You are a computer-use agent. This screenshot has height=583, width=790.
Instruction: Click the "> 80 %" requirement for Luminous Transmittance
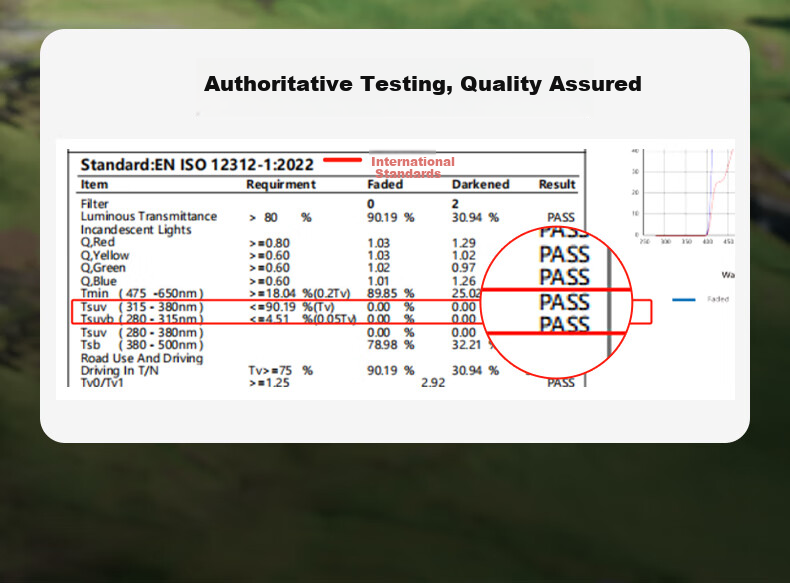(x=280, y=218)
